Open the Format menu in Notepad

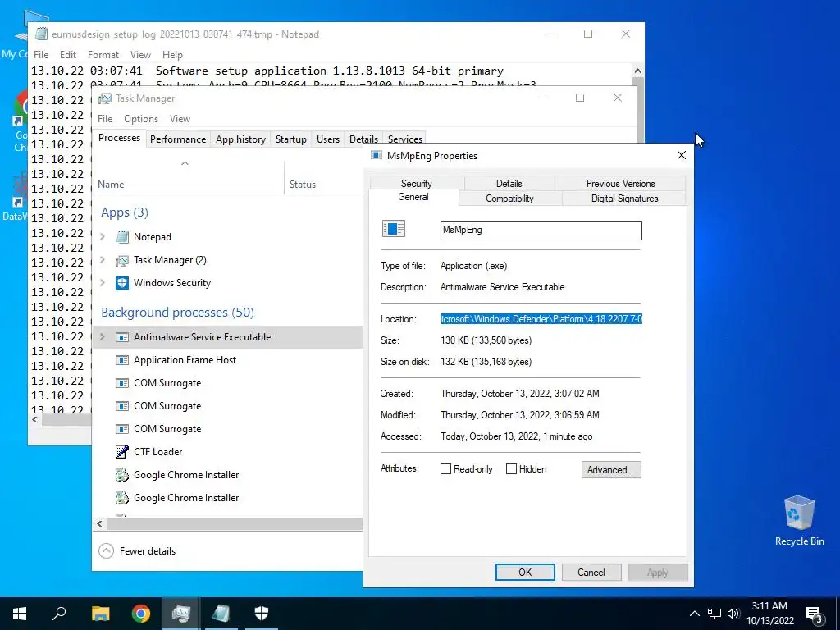click(103, 55)
